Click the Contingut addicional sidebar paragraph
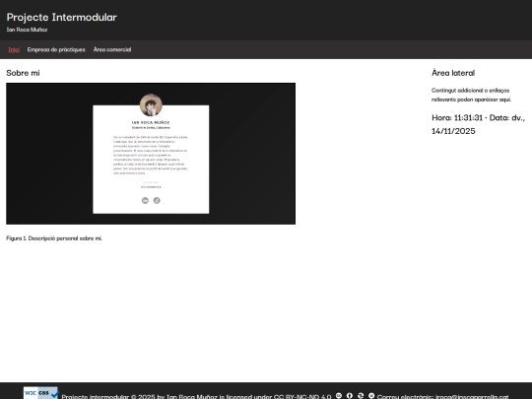 click(471, 95)
